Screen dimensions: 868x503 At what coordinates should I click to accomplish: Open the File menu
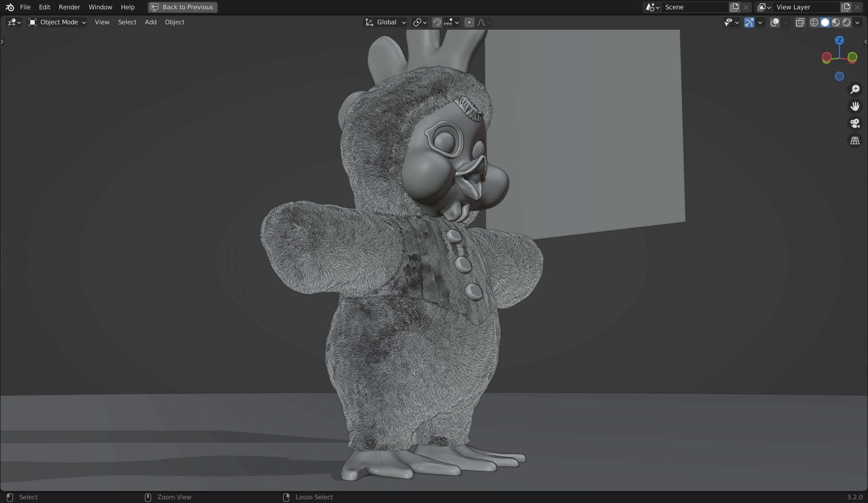pyautogui.click(x=25, y=7)
